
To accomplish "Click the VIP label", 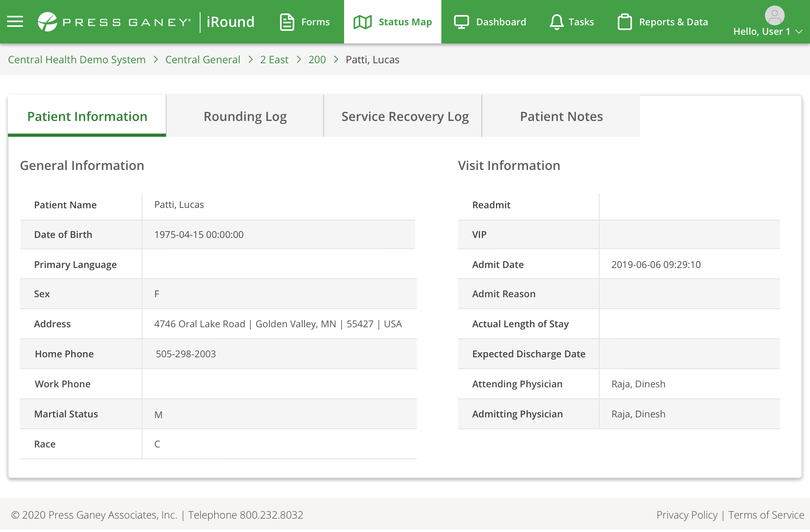I will click(x=479, y=235).
